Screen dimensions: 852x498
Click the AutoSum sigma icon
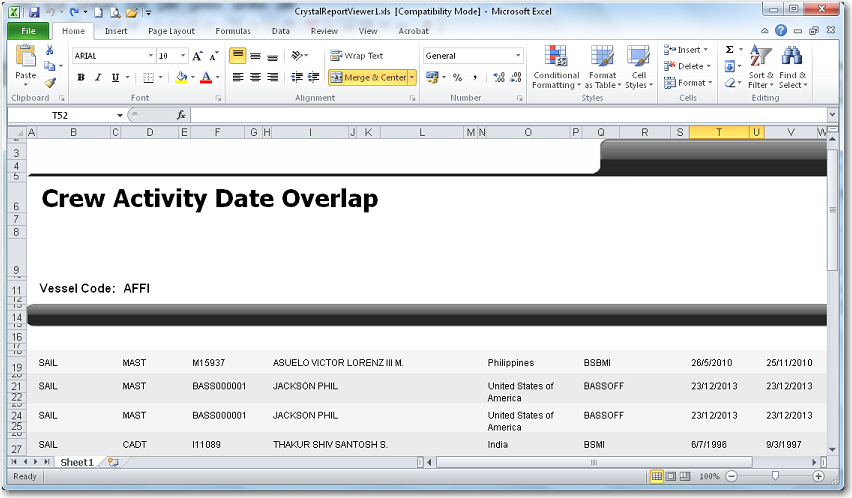click(729, 50)
